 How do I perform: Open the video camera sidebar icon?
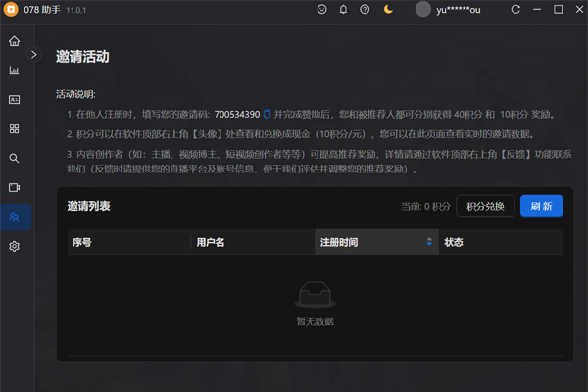tap(14, 187)
